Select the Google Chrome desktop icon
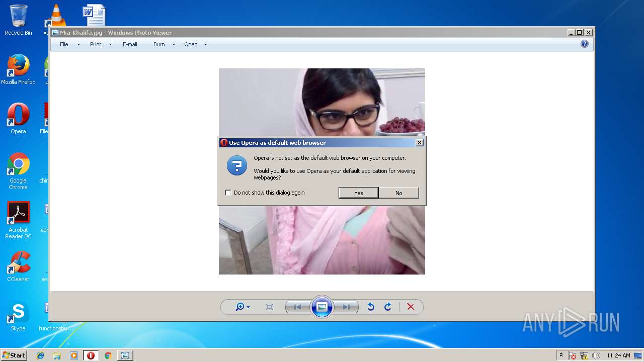The height and width of the screenshot is (362, 644). (x=18, y=171)
